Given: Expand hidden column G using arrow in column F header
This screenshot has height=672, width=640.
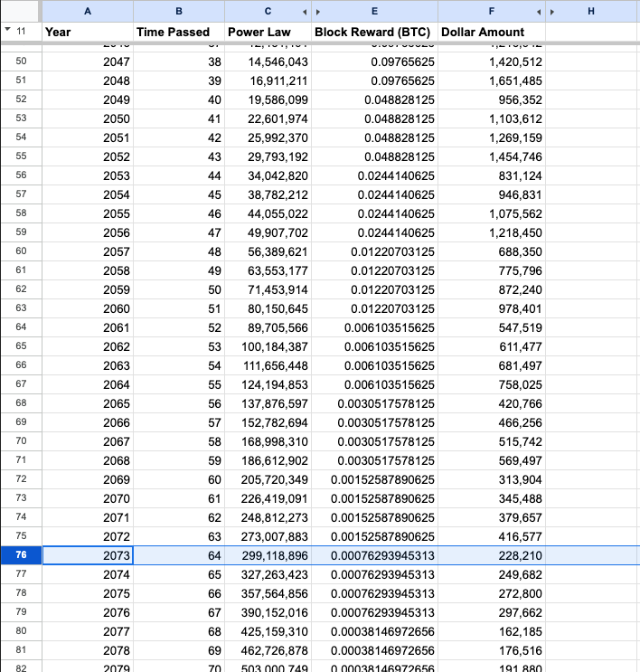Looking at the screenshot, I should tap(539, 12).
